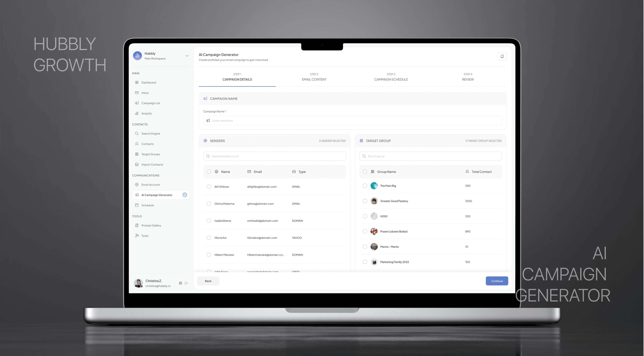Click the AI Campaign Generator sidebar icon
The image size is (644, 356).
pyautogui.click(x=137, y=195)
